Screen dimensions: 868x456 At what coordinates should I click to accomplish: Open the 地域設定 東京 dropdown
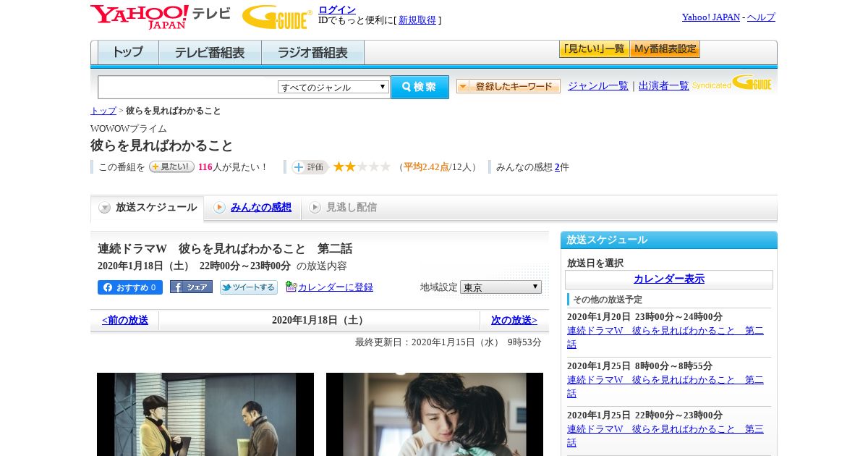501,287
